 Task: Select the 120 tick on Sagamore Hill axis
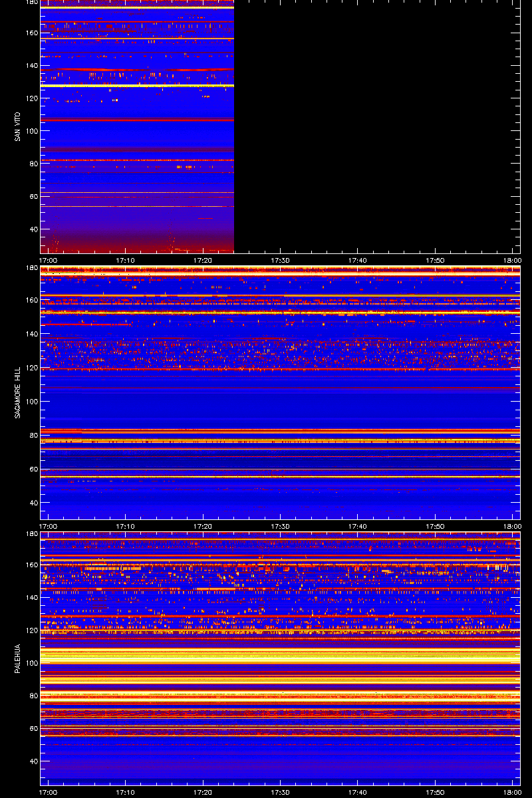(31, 368)
